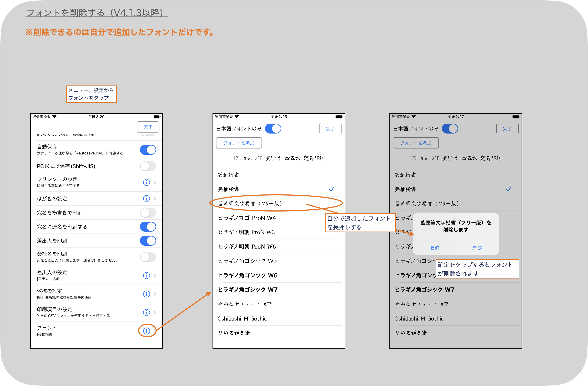This screenshot has height=386, width=588.
Task: Toggle 日本語フォントのみ in right phone screen
Action: coord(450,129)
